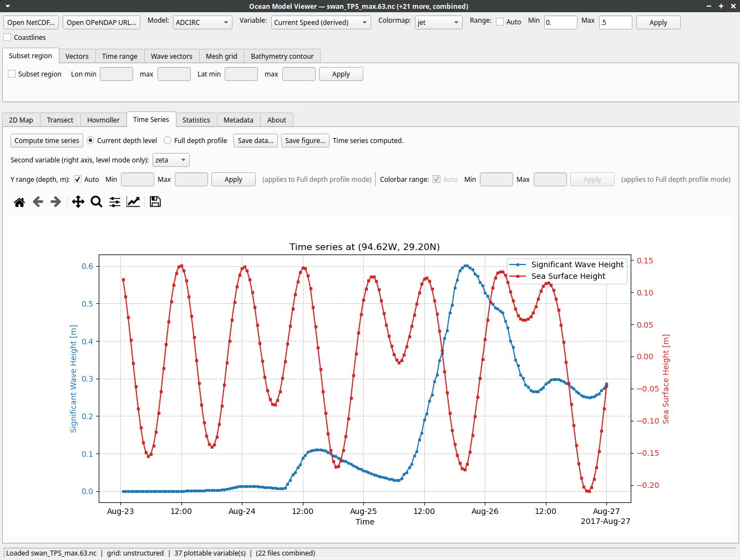Click the Y range Min input field
Image resolution: width=740 pixels, height=560 pixels.
click(x=138, y=179)
